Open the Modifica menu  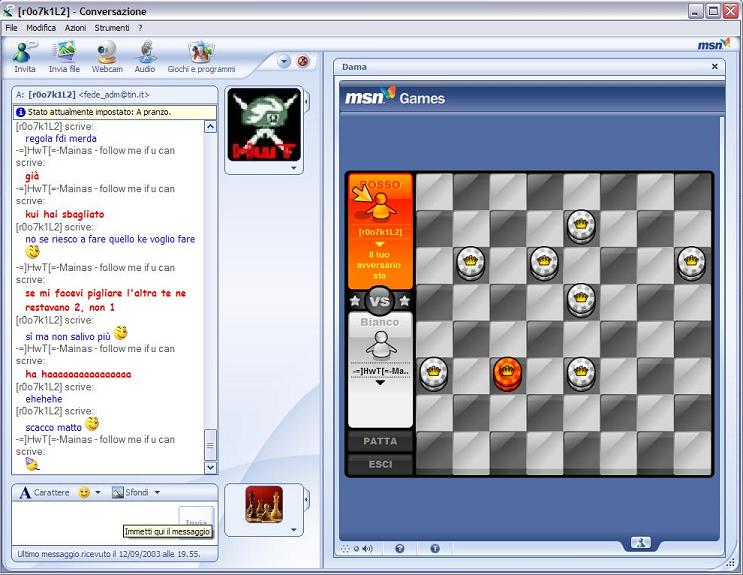(41, 28)
